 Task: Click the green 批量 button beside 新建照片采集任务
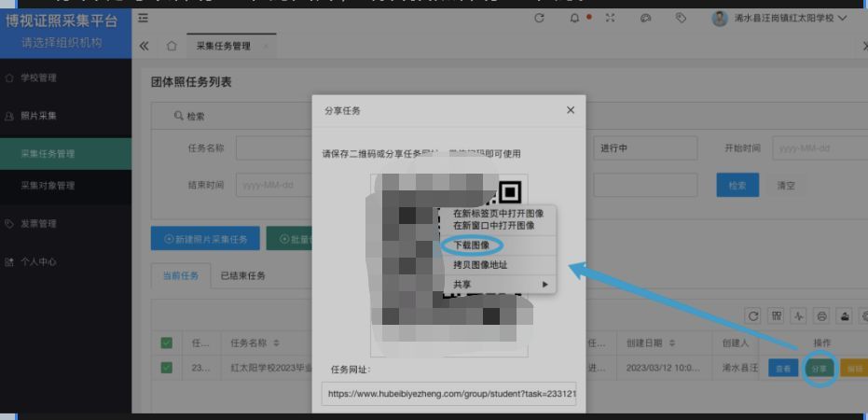[x=289, y=238]
